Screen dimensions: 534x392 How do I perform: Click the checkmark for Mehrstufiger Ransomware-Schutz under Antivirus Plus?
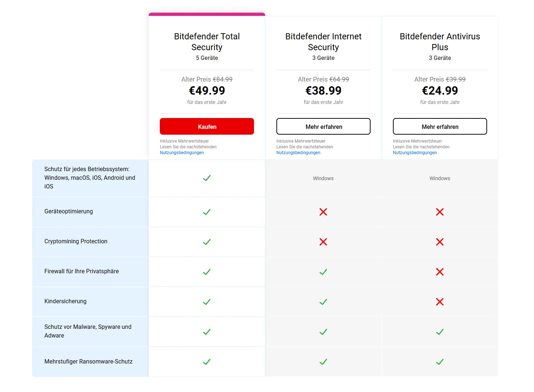(440, 362)
